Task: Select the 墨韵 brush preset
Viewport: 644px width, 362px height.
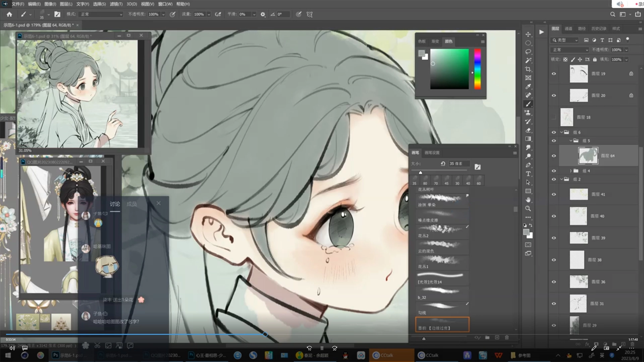Action: tap(442, 324)
